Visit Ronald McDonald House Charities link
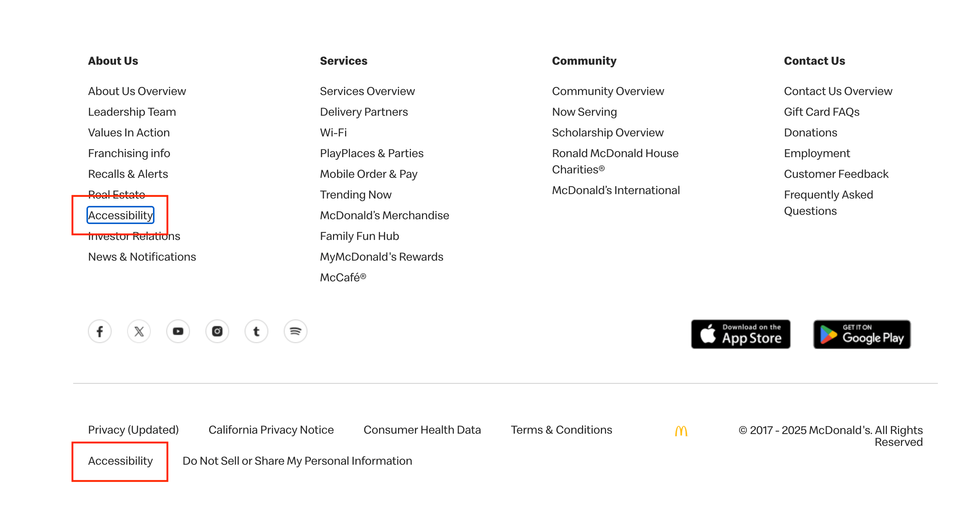The image size is (980, 505). 615,161
